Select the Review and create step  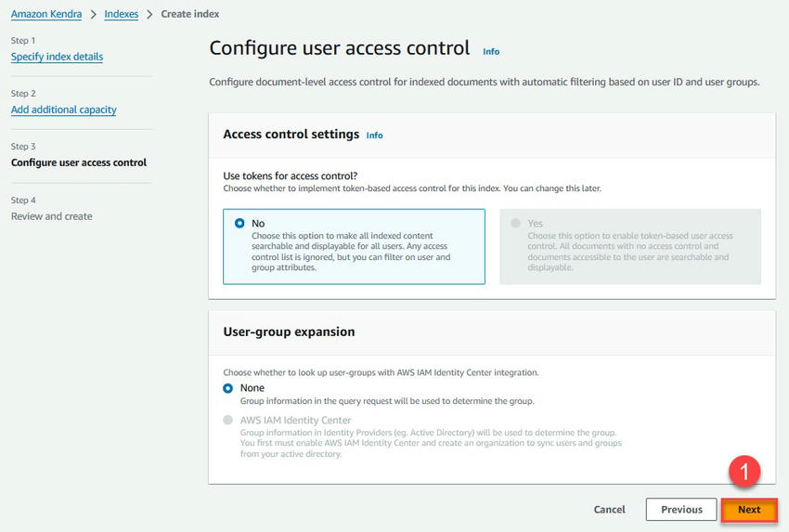click(x=52, y=216)
